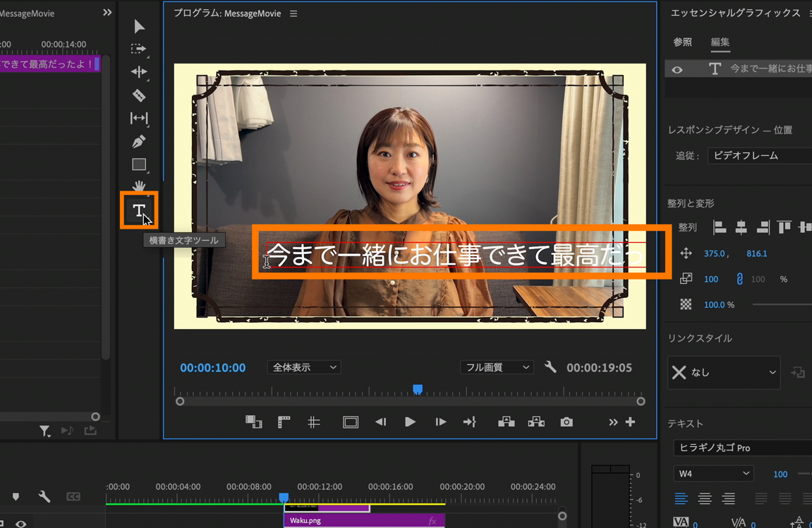This screenshot has width=812, height=528.
Task: Align layer to top edge
Action: pos(784,227)
